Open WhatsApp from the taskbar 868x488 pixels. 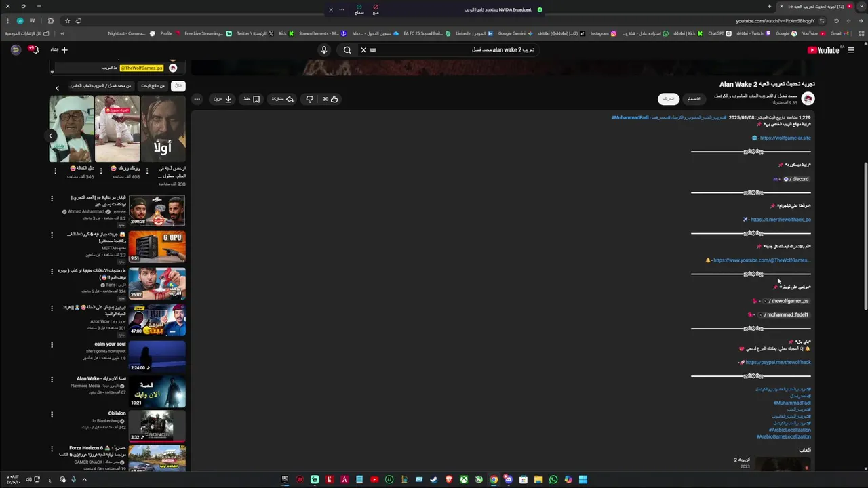tap(553, 480)
